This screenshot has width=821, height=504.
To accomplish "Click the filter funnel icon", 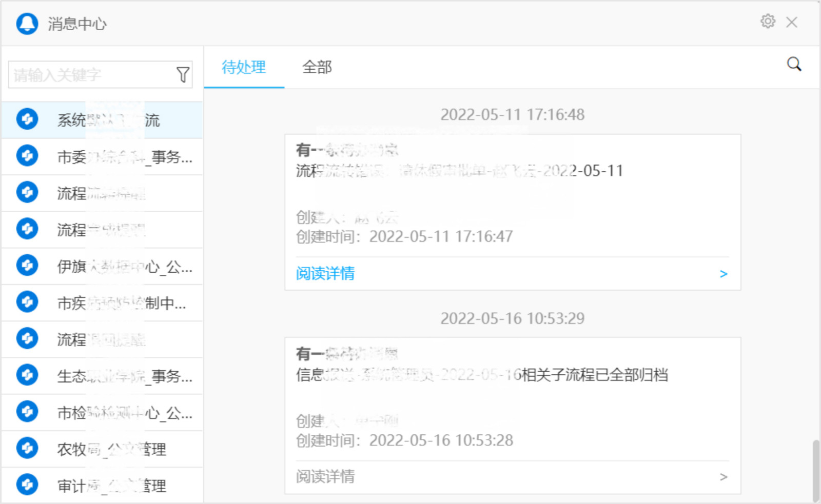I will 183,75.
